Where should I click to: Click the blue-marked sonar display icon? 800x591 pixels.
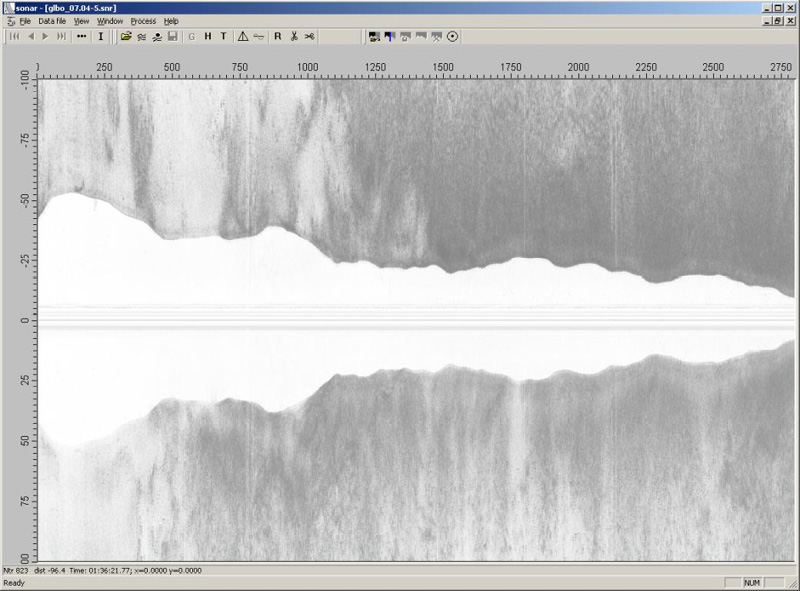tap(390, 36)
